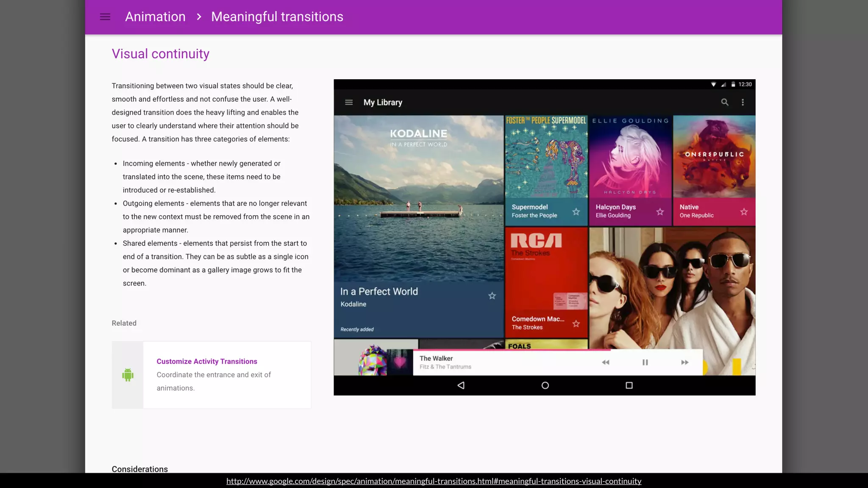Viewport: 868px width, 488px height.
Task: Click the green Android robot icon
Action: tap(128, 375)
